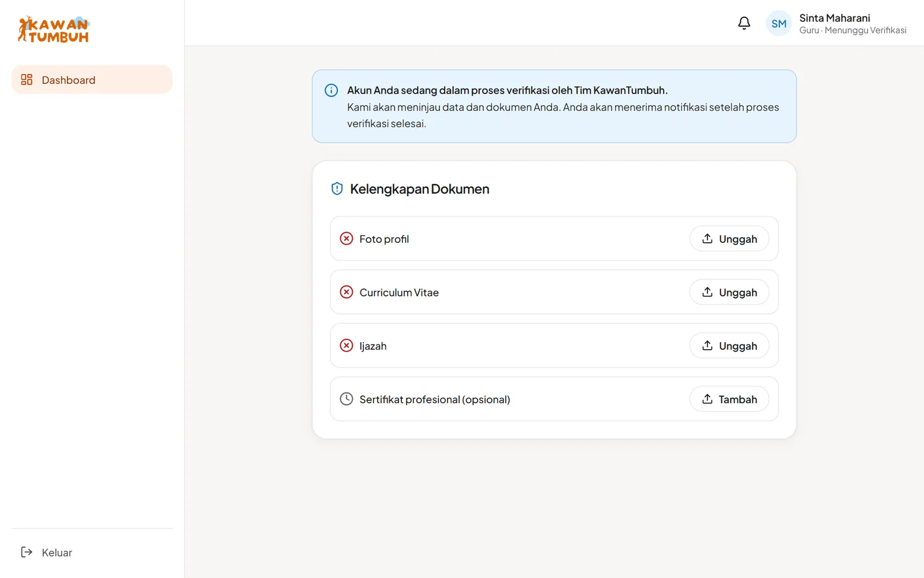Click the KawanTumbuh logo
This screenshot has width=924, height=578.
click(54, 29)
